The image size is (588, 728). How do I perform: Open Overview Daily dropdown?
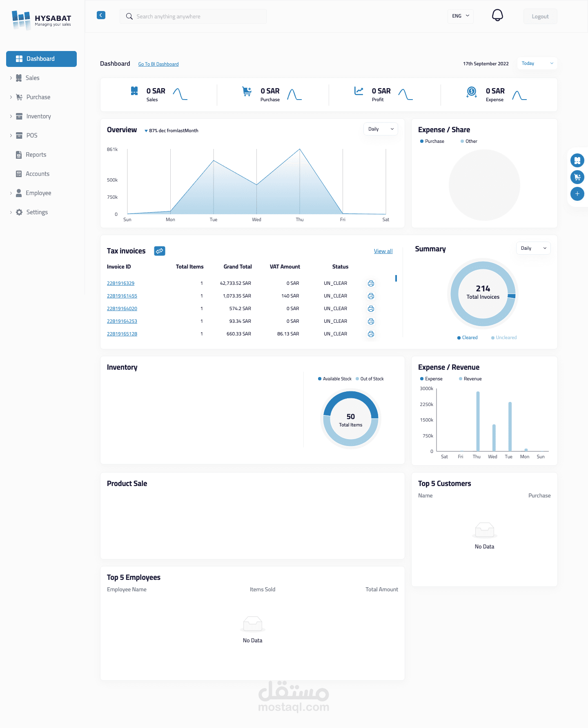click(381, 129)
